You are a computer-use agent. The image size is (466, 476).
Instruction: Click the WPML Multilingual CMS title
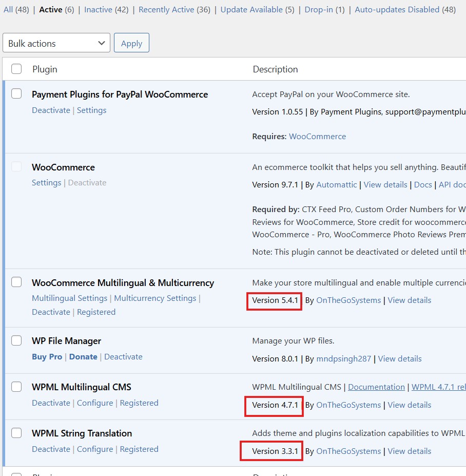(81, 387)
